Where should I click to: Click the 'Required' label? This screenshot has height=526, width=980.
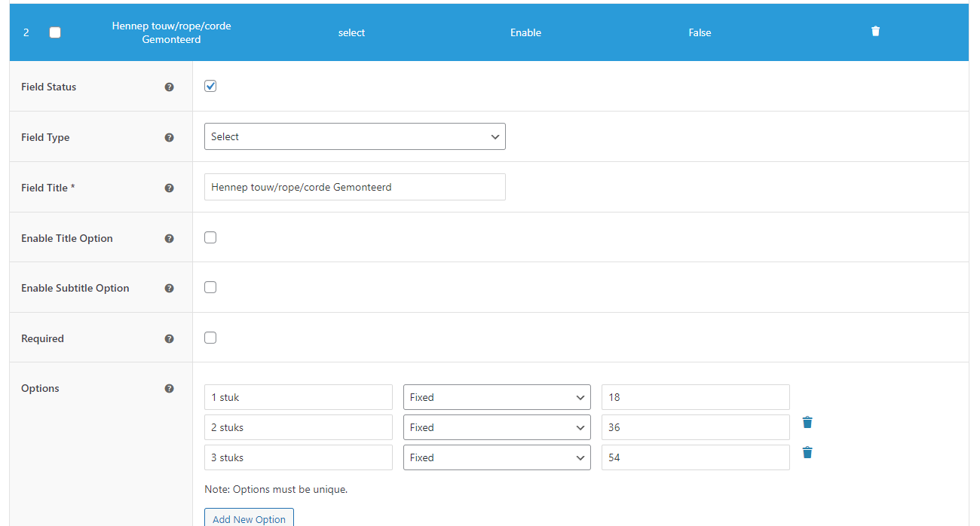pyautogui.click(x=42, y=338)
